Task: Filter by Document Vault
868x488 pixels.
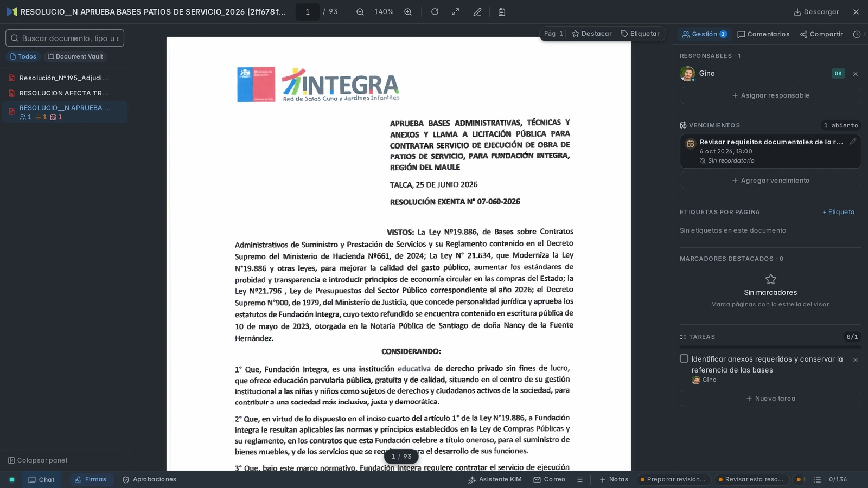Action: (75, 56)
